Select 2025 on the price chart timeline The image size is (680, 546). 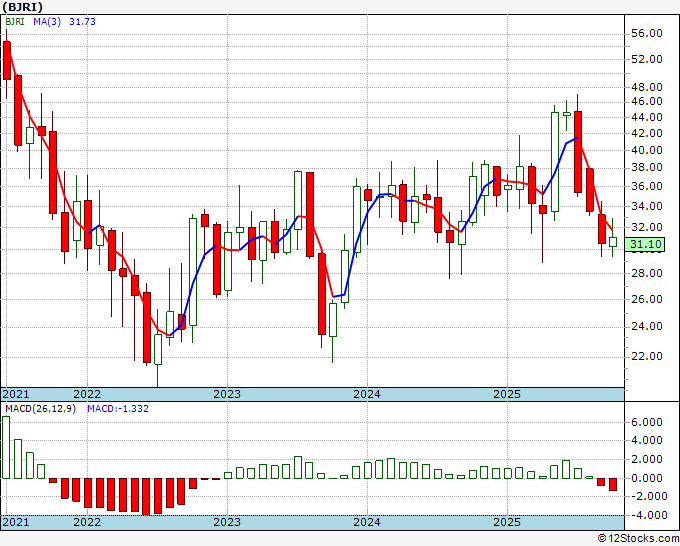507,394
